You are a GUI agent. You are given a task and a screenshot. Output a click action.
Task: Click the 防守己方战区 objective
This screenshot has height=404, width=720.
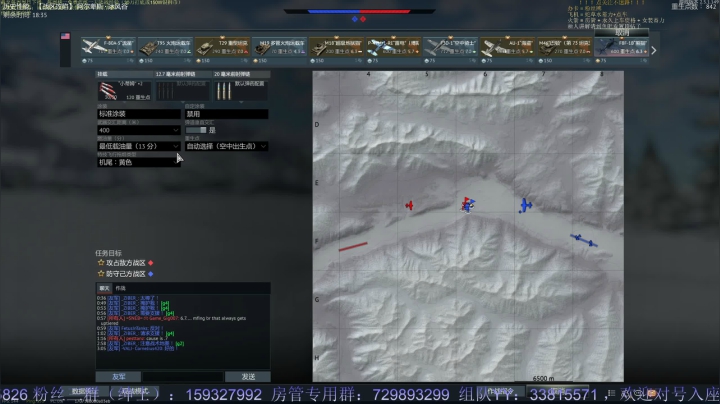click(125, 274)
